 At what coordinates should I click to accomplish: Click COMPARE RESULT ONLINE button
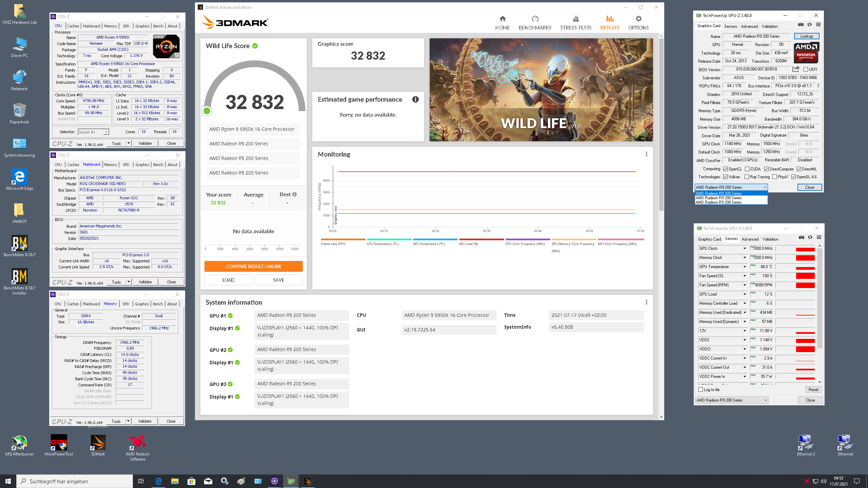pos(253,266)
